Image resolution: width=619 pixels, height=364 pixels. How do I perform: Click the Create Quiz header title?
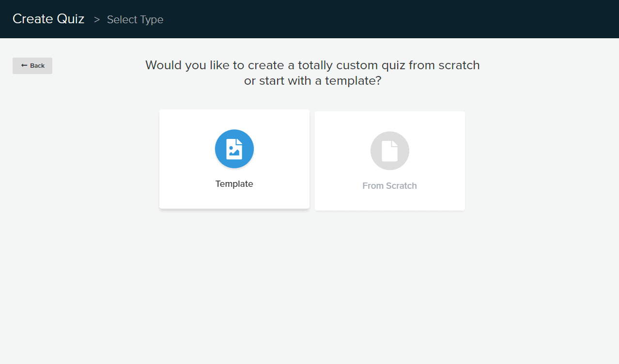pos(48,19)
